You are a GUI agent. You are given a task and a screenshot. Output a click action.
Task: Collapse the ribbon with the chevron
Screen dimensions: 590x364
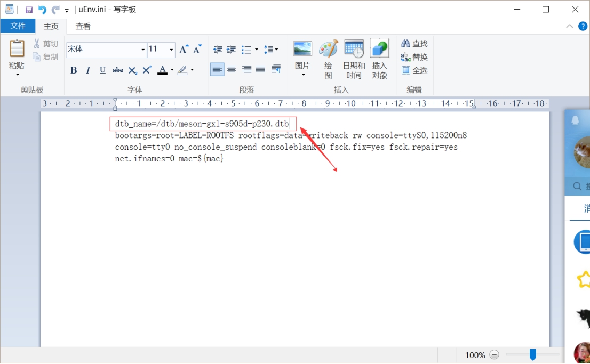coord(570,26)
